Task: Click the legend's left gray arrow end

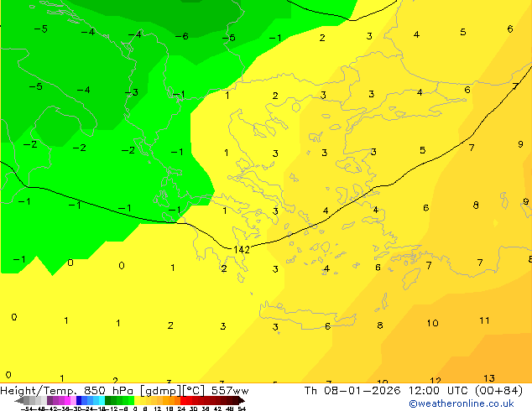Action: [x=19, y=400]
